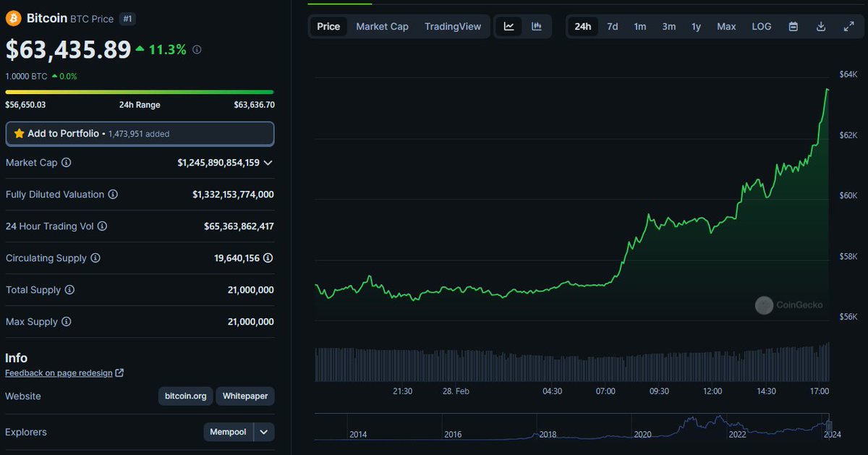Click the 28. Feb date axis label

[456, 391]
